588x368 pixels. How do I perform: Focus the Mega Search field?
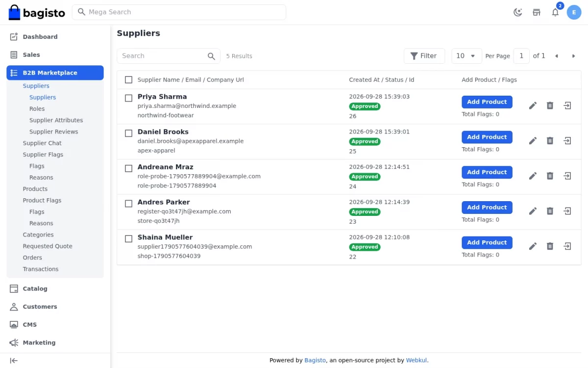[179, 12]
